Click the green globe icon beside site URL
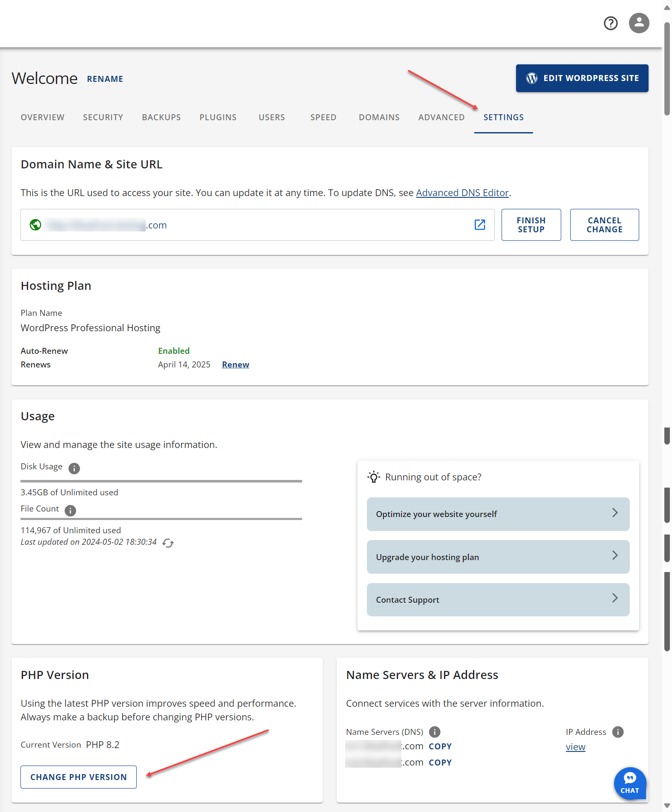 35,225
